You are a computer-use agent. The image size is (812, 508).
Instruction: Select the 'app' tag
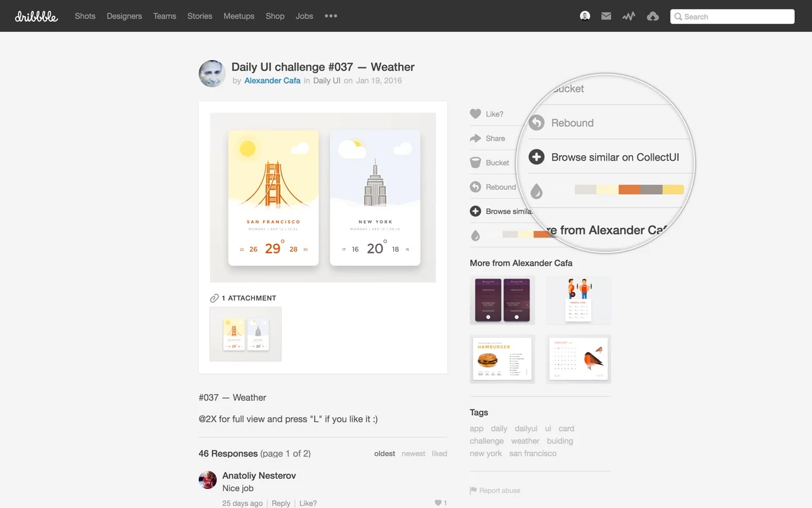(x=476, y=429)
